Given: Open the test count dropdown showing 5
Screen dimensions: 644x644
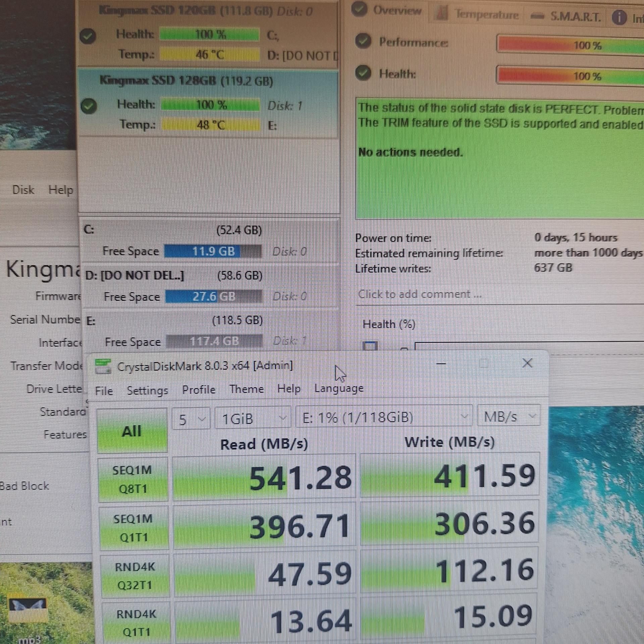Looking at the screenshot, I should [191, 419].
